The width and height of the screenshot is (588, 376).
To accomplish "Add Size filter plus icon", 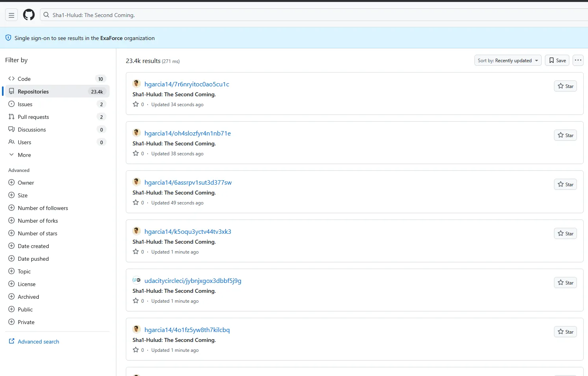I will tap(11, 195).
